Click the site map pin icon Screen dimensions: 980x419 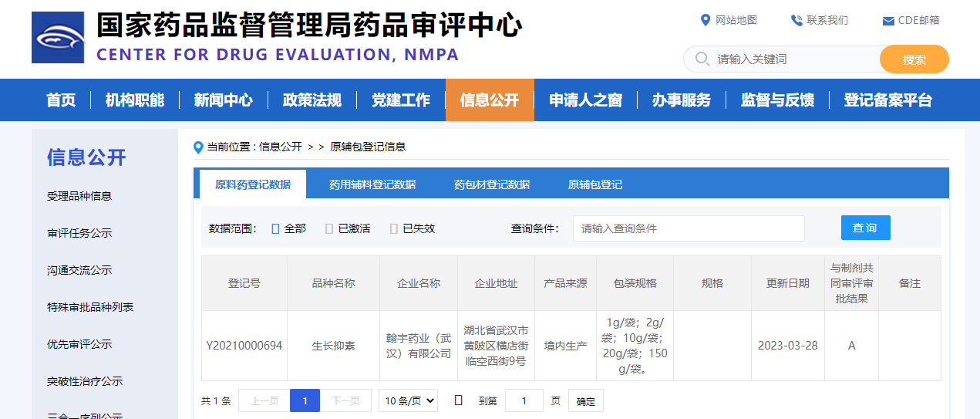pyautogui.click(x=705, y=20)
